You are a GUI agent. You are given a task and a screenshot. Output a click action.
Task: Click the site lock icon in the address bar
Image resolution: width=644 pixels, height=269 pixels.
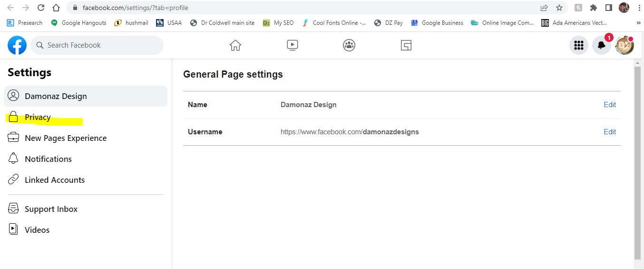tap(75, 8)
